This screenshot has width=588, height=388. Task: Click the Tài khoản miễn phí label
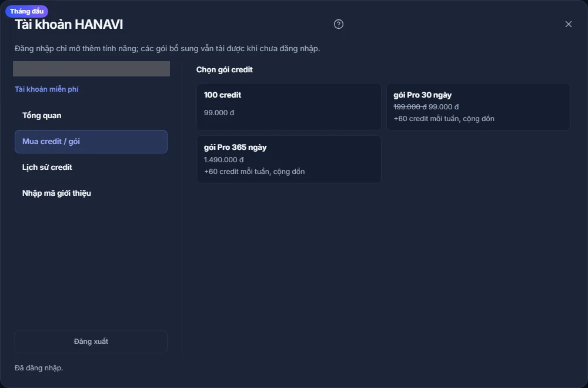tap(46, 89)
